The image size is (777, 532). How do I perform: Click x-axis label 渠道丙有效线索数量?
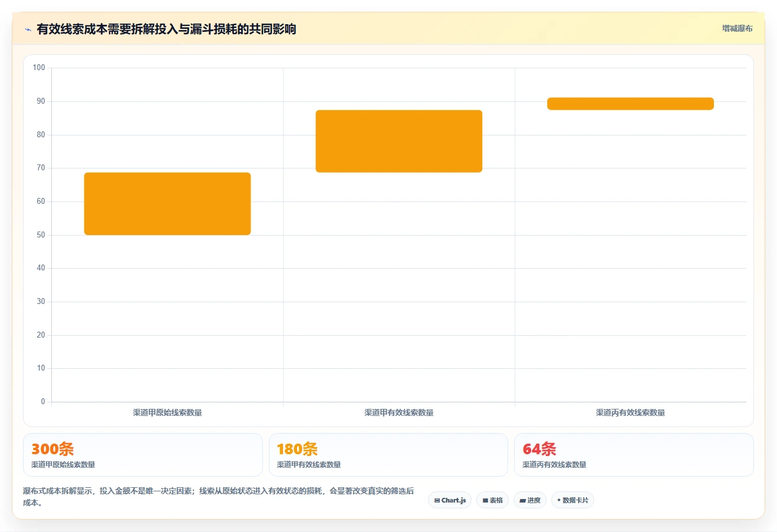630,413
